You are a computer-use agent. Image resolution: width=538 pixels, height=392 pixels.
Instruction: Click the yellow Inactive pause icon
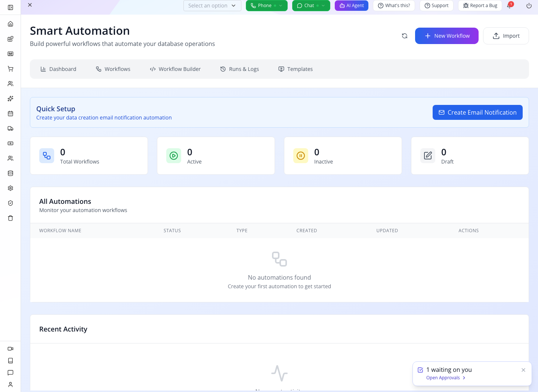(301, 156)
